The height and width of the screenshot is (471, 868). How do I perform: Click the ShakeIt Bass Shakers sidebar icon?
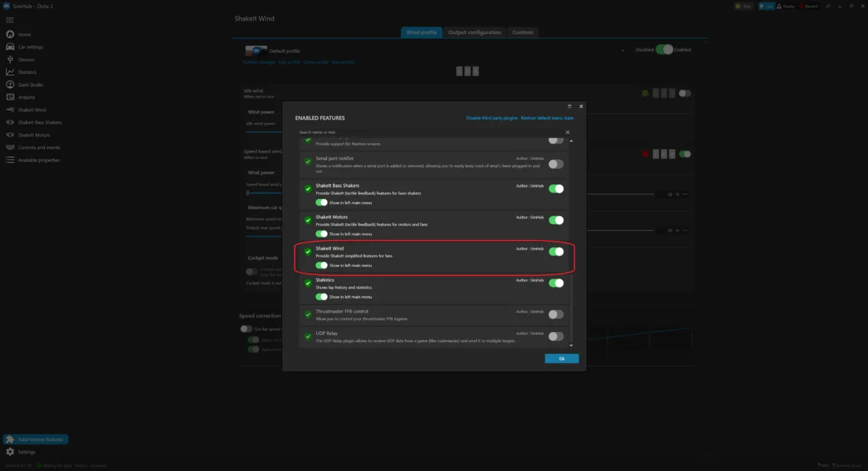[x=10, y=122]
